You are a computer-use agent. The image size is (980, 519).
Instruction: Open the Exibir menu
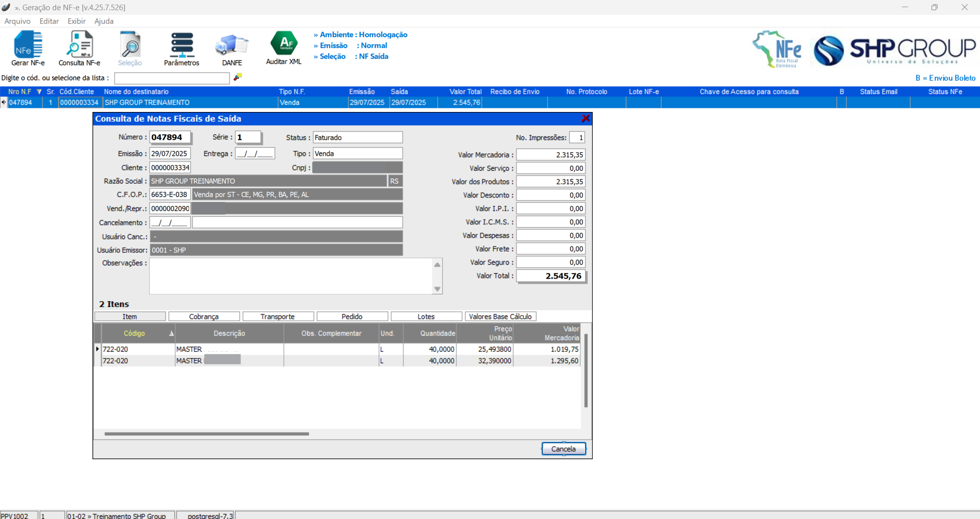pos(76,21)
